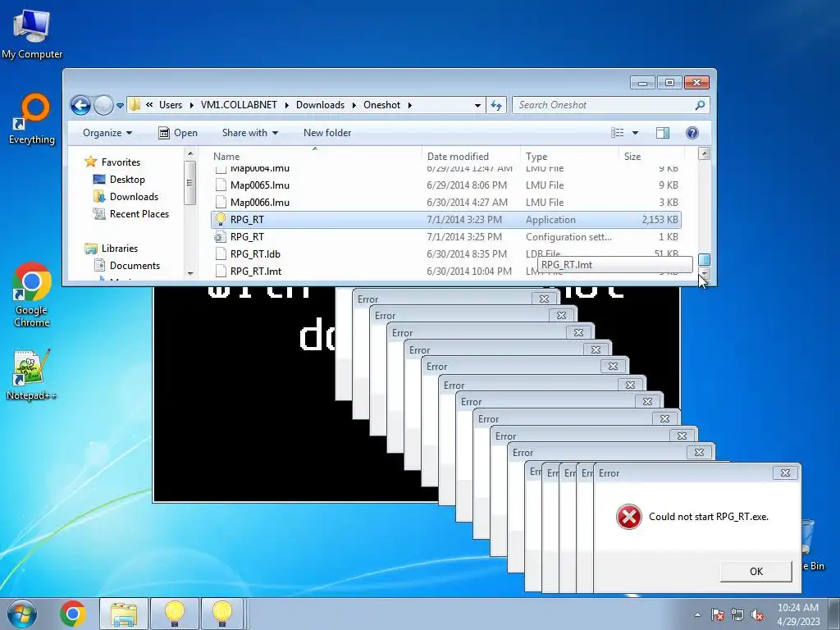Go to Downloads in the breadcrumb
840x630 pixels.
coord(321,105)
